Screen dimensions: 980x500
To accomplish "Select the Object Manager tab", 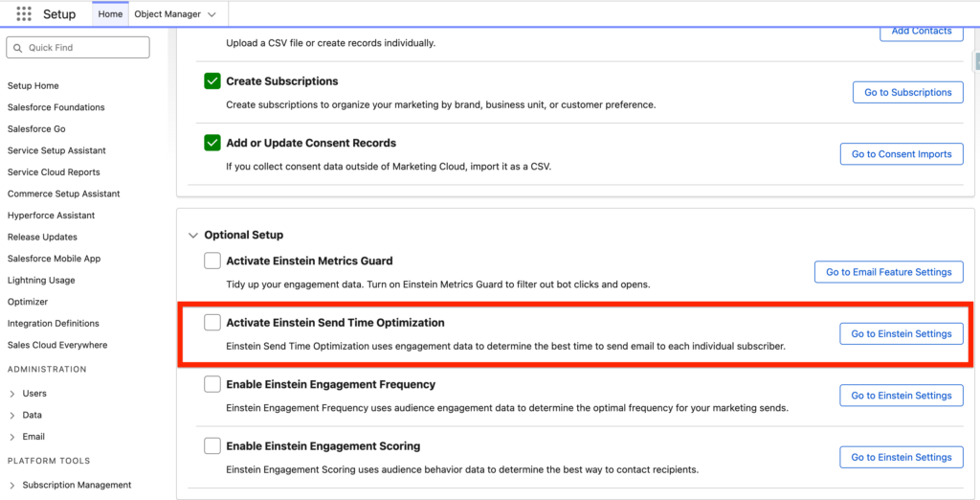I will (167, 14).
